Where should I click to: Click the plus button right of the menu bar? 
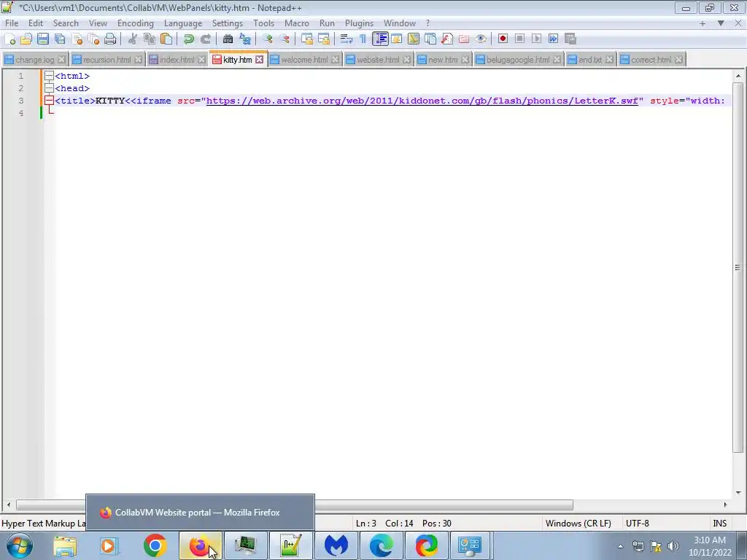pyautogui.click(x=703, y=23)
